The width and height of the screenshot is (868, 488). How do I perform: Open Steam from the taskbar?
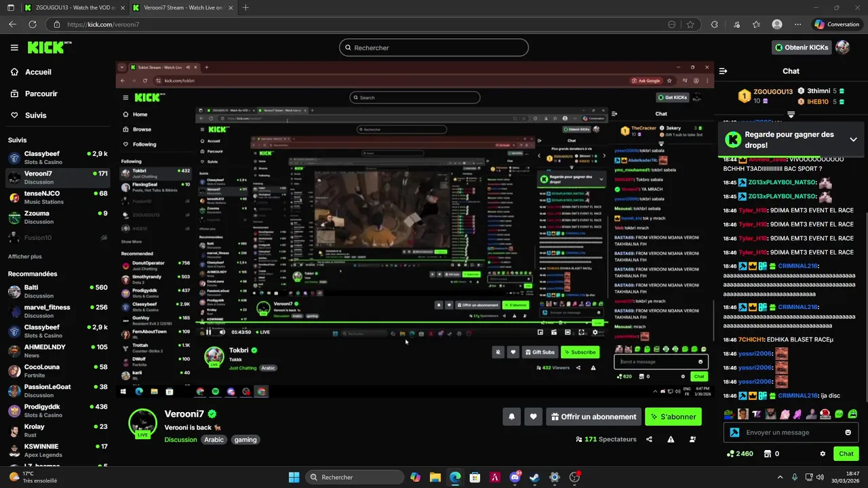point(534,477)
